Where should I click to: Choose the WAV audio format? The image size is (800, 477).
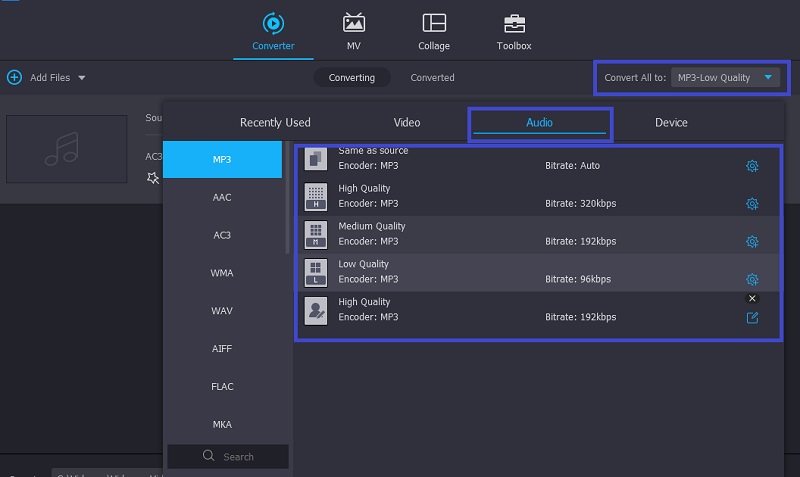tap(222, 311)
